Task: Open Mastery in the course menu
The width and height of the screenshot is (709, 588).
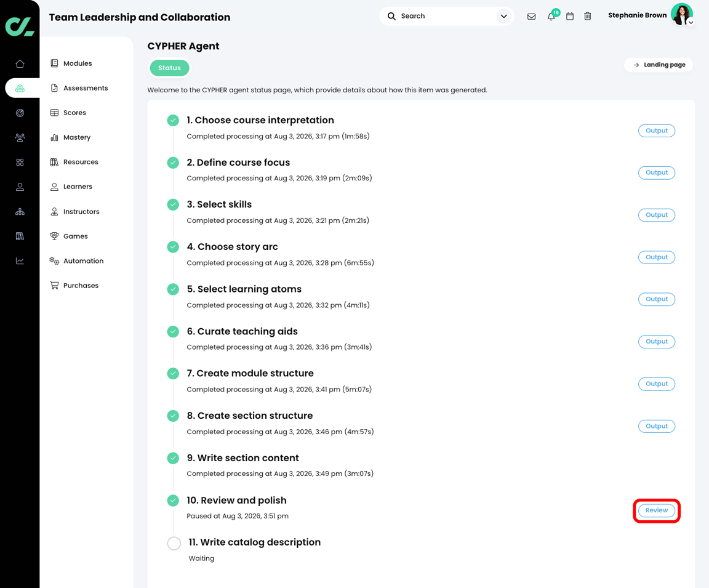Action: click(x=70, y=137)
